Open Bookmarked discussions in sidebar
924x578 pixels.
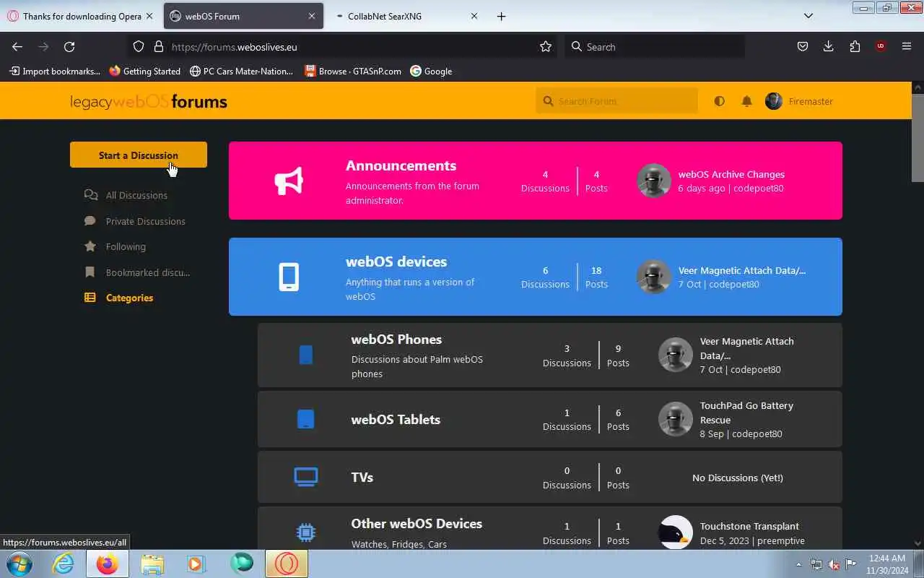pyautogui.click(x=148, y=272)
